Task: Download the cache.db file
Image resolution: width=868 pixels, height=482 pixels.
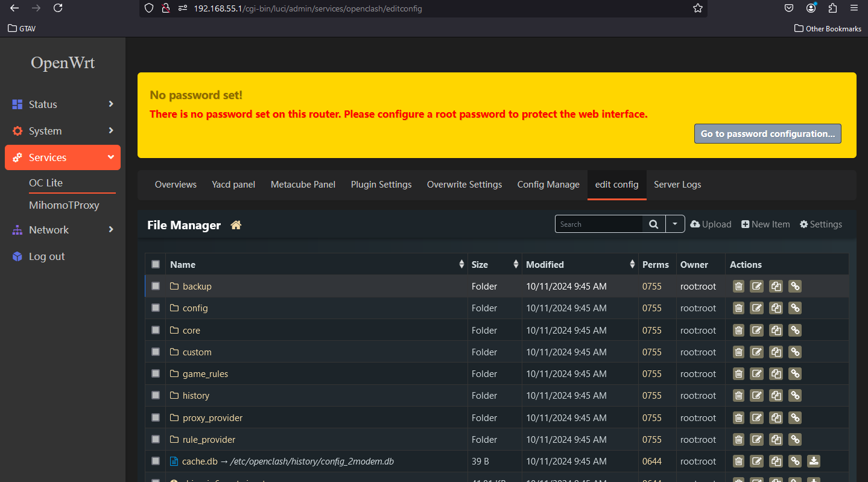Action: pyautogui.click(x=814, y=461)
